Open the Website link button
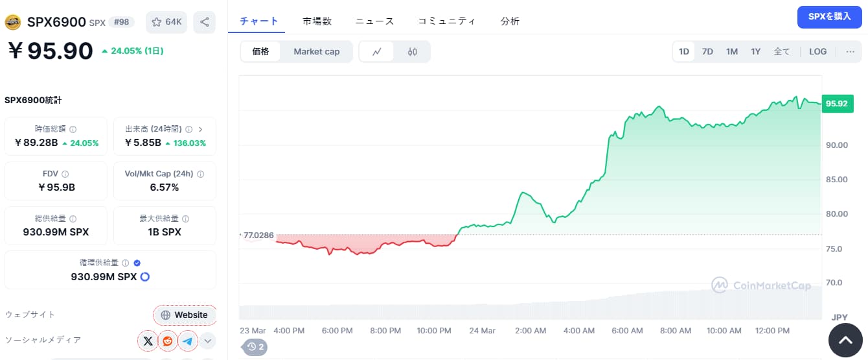This screenshot has width=868, height=360. click(x=185, y=315)
